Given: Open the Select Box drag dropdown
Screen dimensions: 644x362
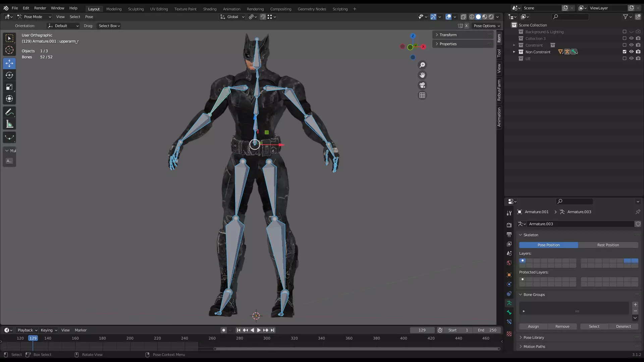Looking at the screenshot, I should (x=109, y=26).
